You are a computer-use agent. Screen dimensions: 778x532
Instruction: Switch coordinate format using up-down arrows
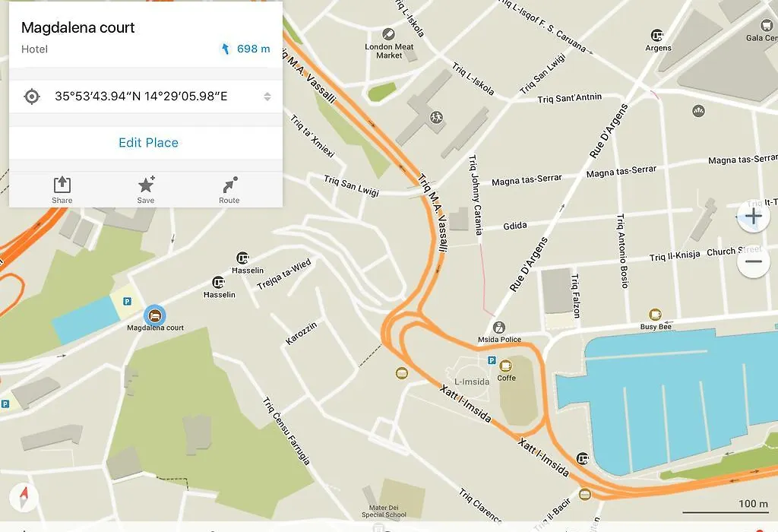pos(267,97)
